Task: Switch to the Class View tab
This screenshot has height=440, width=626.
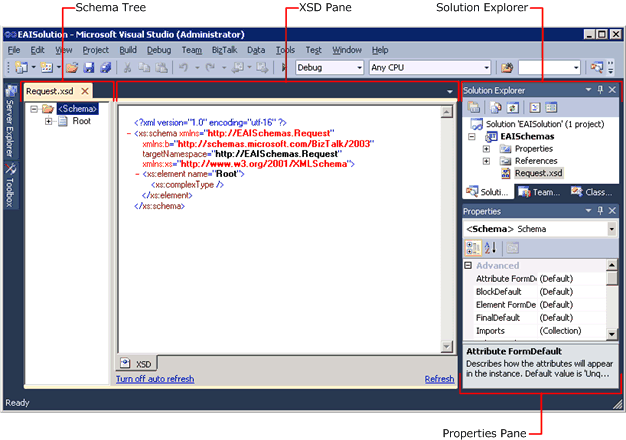Action: (x=592, y=192)
